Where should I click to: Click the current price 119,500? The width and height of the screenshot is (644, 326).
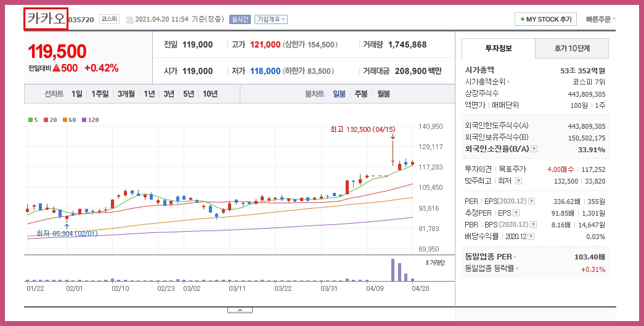(x=57, y=52)
